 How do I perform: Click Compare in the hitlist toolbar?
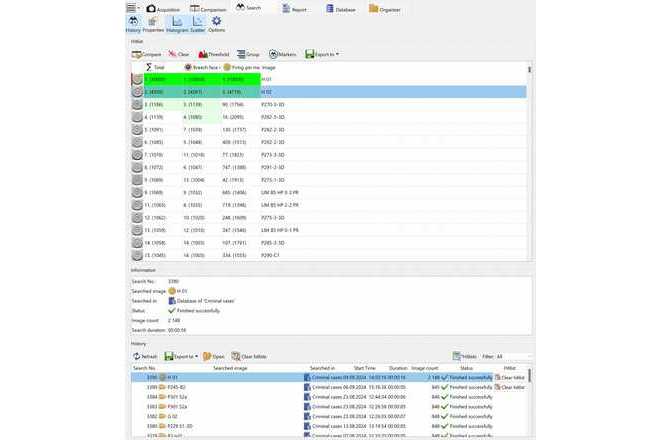coord(147,54)
